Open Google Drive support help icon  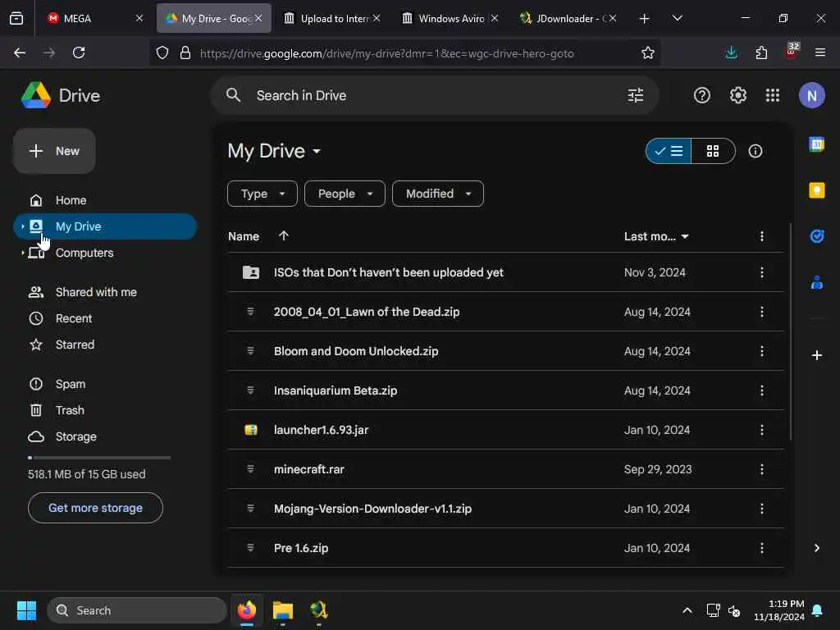point(702,95)
